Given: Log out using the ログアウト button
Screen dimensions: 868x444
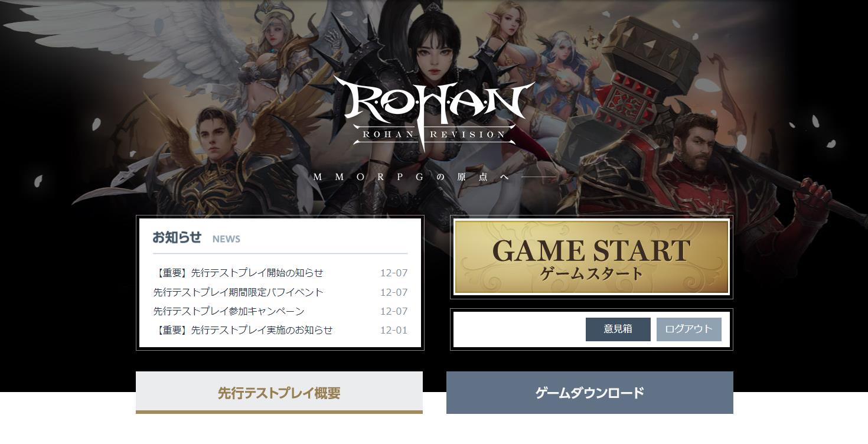Looking at the screenshot, I should (688, 329).
